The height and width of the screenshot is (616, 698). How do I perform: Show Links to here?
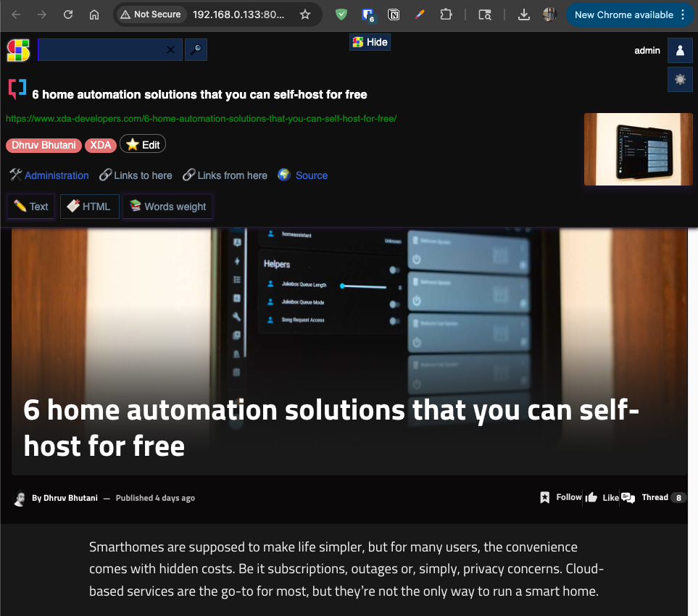click(x=136, y=175)
